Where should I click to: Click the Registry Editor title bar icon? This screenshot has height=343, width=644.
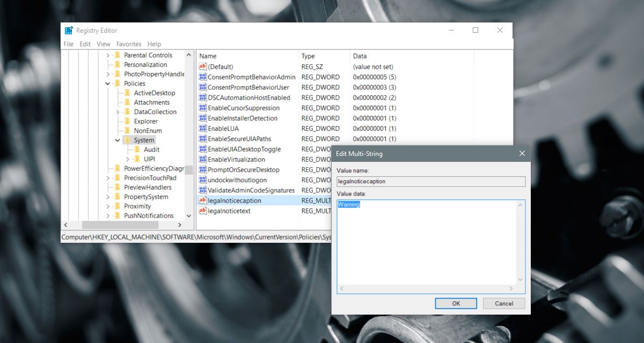coord(69,31)
